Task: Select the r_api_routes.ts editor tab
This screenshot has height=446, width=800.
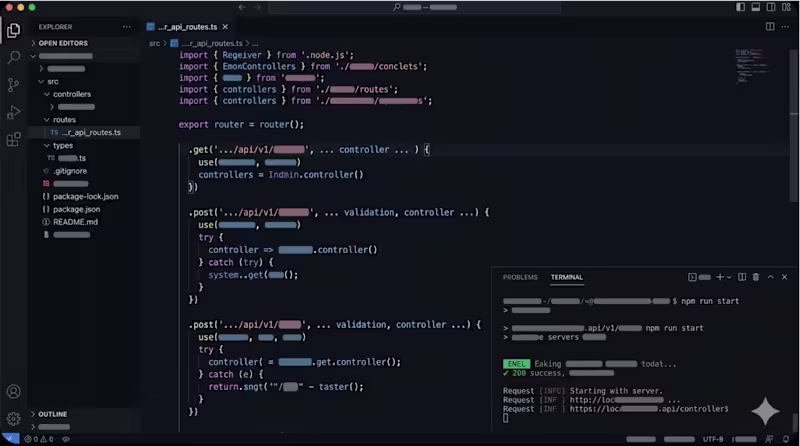Action: tap(187, 27)
